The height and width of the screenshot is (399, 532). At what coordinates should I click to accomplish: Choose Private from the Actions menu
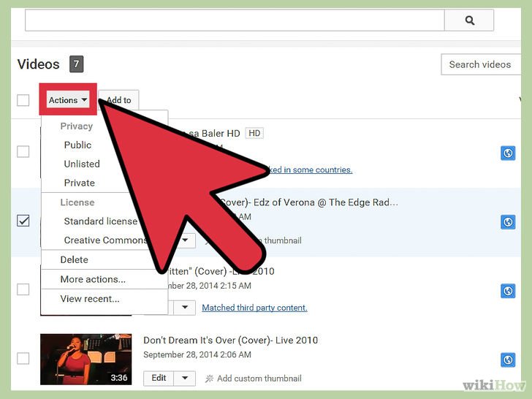coord(80,183)
